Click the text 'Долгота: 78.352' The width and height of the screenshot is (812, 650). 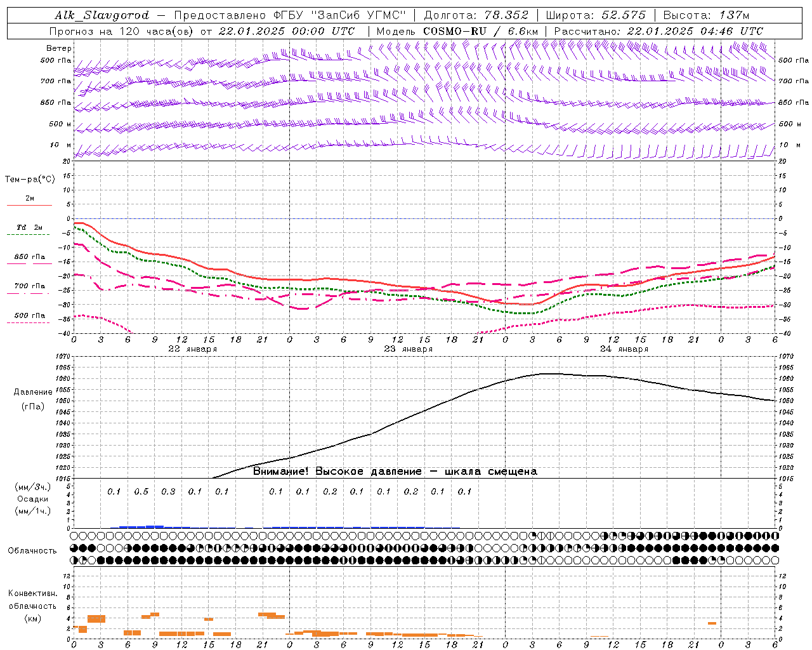pyautogui.click(x=476, y=15)
